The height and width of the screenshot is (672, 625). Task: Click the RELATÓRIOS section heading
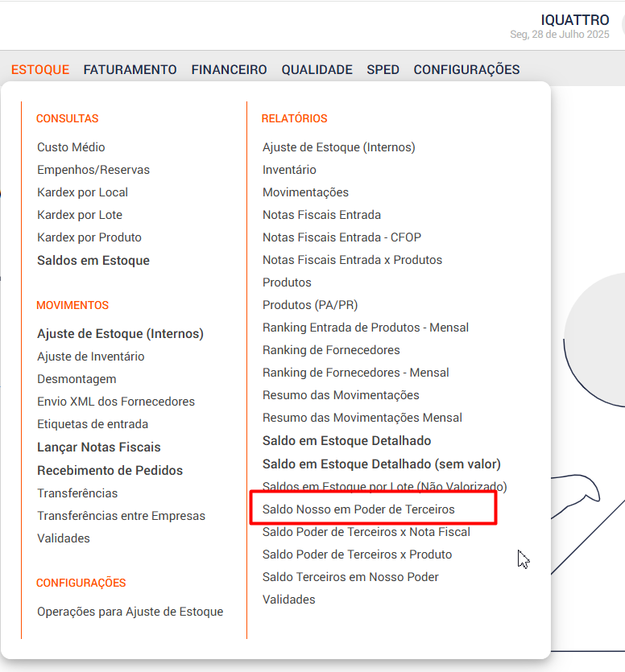coord(294,118)
